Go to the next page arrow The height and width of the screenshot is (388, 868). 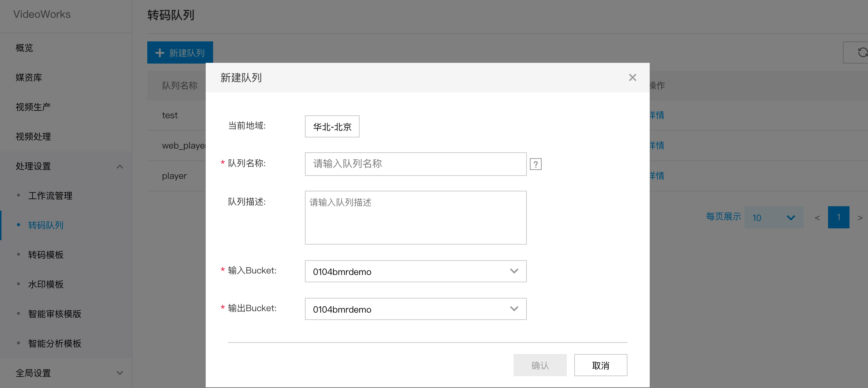860,218
